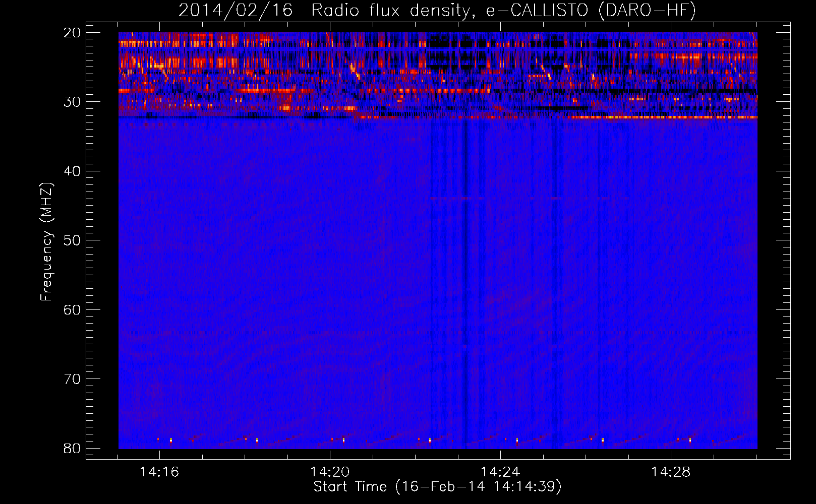Click the 30 MHz frequency tick label
This screenshot has height=504, width=816.
click(72, 102)
